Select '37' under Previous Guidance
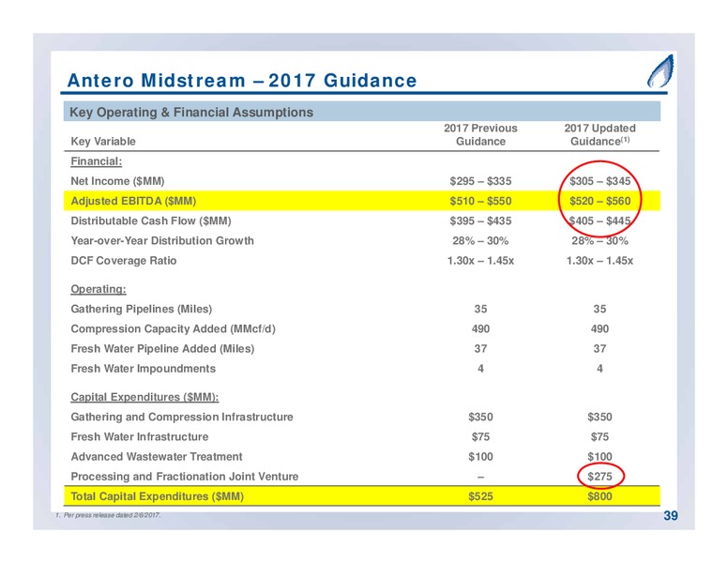728x563 pixels. coord(480,349)
